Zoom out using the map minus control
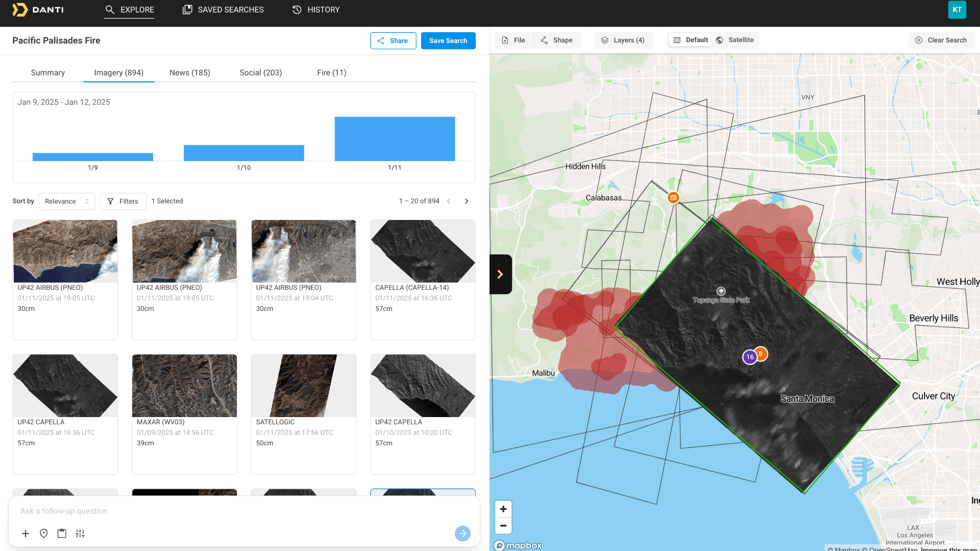Image resolution: width=980 pixels, height=551 pixels. click(503, 526)
